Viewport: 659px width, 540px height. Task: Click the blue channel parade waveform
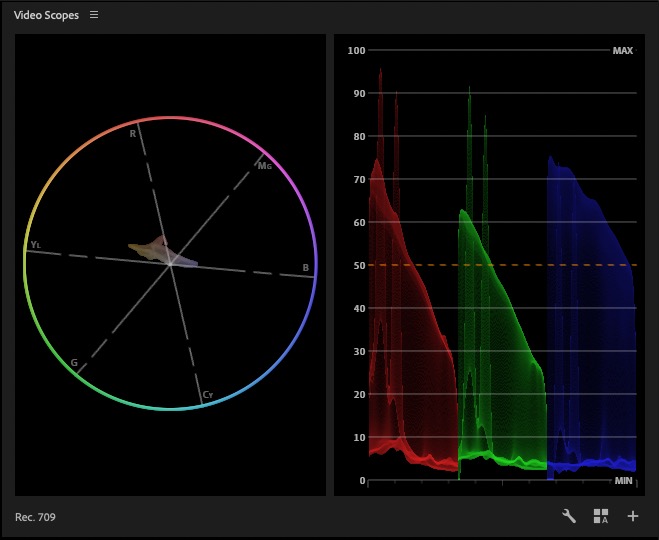(590, 319)
